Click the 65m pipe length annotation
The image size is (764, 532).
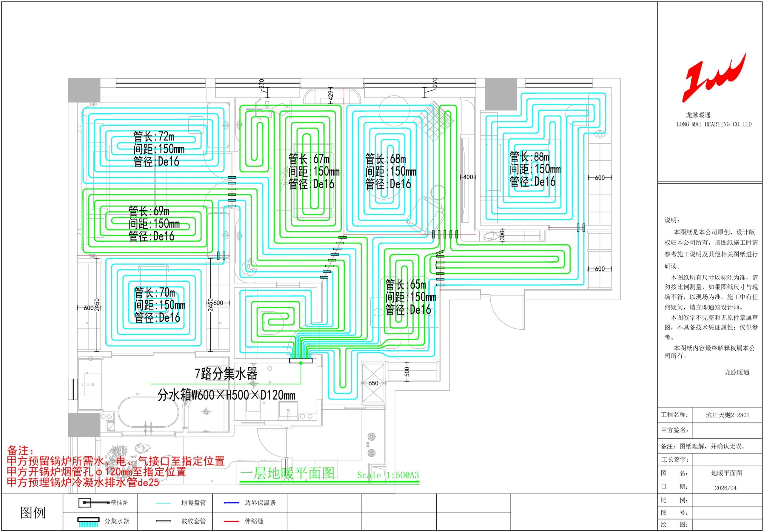405,284
